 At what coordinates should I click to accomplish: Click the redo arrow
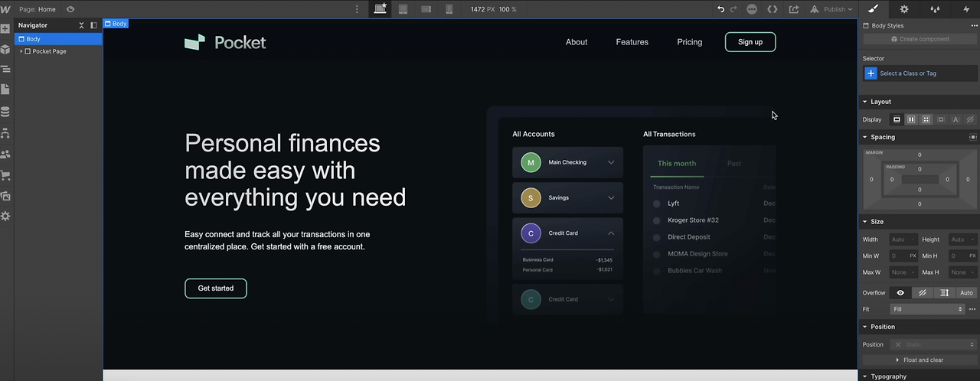coord(733,9)
